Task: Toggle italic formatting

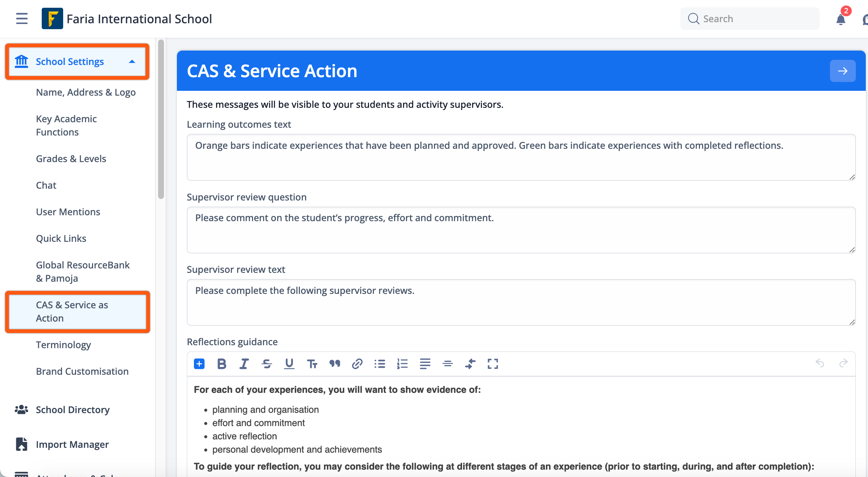Action: coord(244,364)
